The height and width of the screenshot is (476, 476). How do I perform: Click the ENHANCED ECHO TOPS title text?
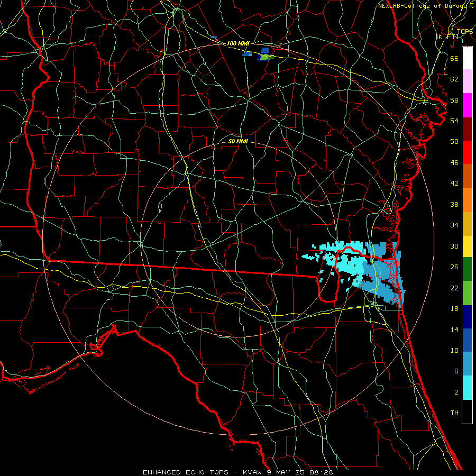point(186,472)
